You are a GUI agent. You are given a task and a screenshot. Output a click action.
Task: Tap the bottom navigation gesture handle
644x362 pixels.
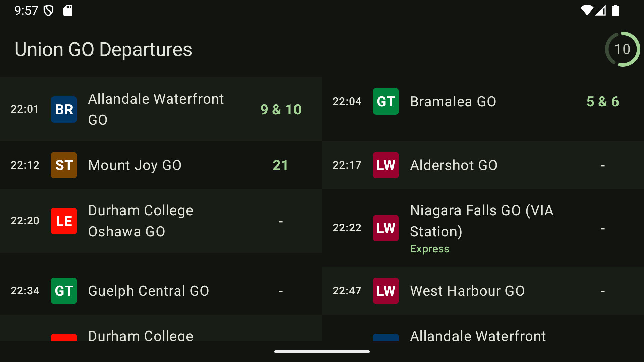[x=322, y=352]
